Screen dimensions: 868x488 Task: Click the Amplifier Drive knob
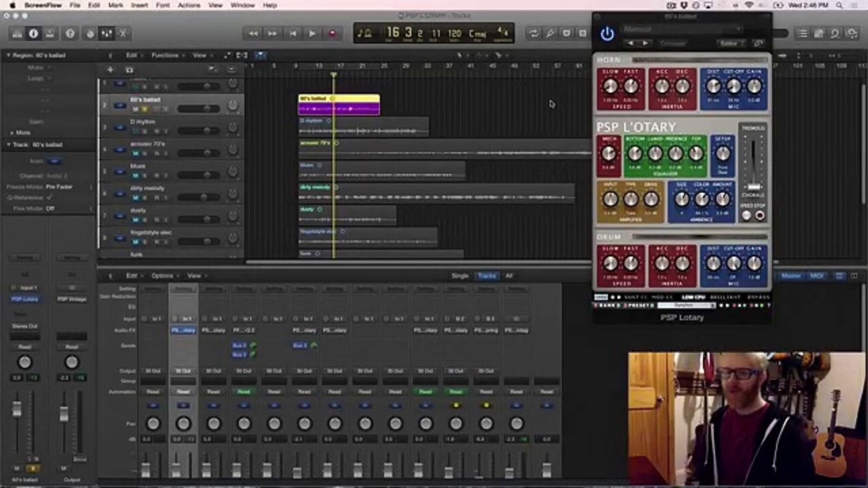coord(651,199)
